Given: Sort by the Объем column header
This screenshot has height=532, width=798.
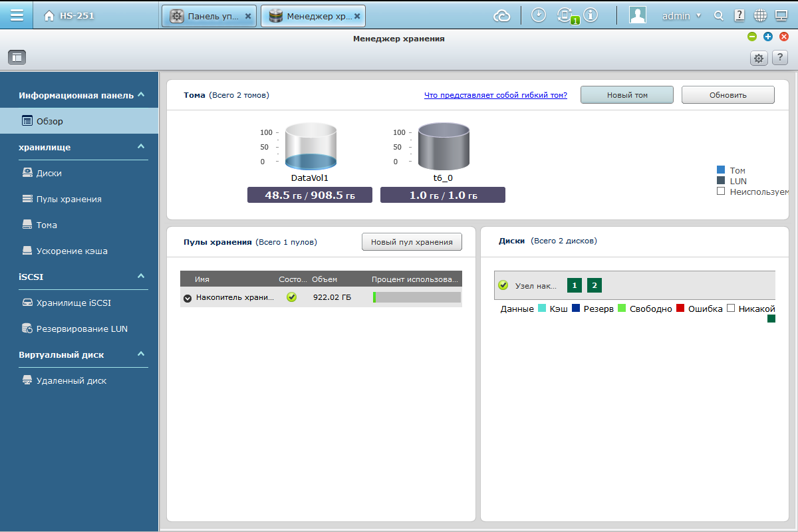Looking at the screenshot, I should 325,279.
